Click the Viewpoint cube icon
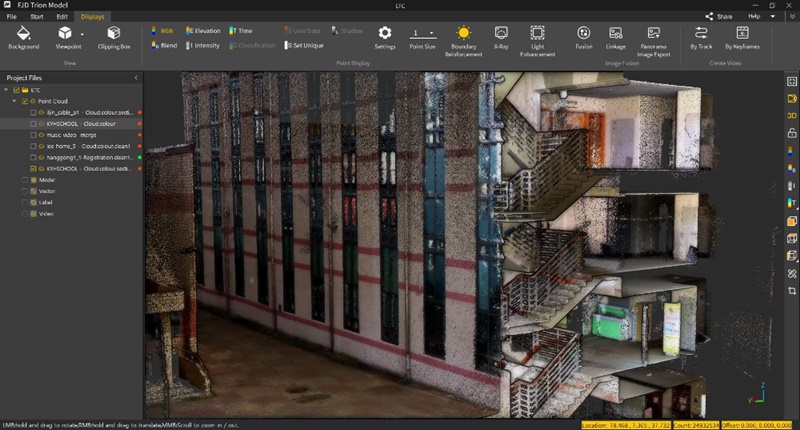Screen dimensions: 800x430 tap(65, 33)
